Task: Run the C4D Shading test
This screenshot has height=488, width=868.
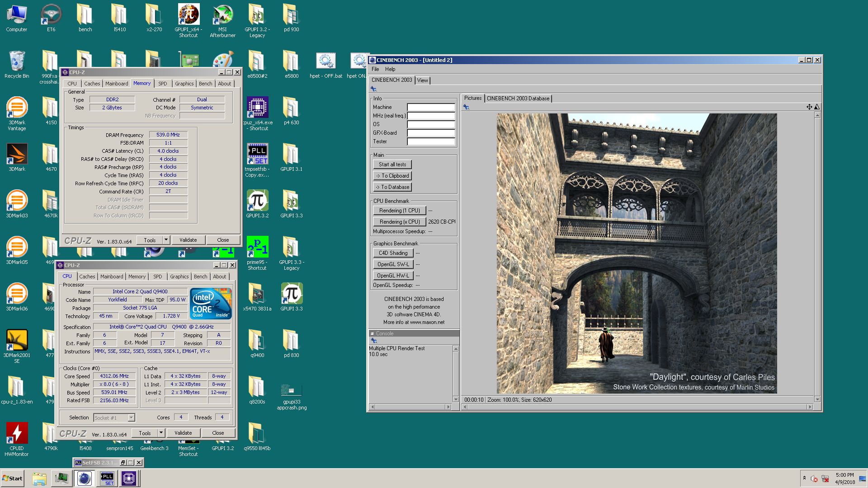Action: 393,253
